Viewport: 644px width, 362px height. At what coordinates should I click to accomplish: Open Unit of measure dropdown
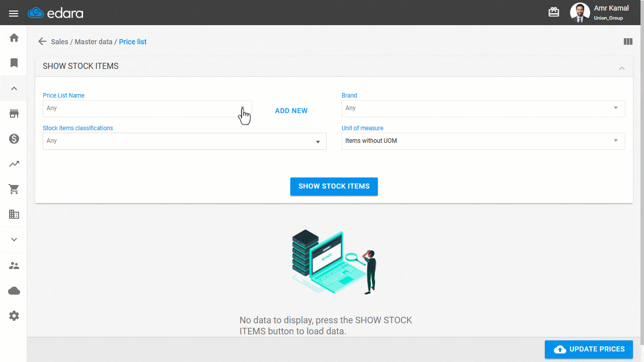483,141
